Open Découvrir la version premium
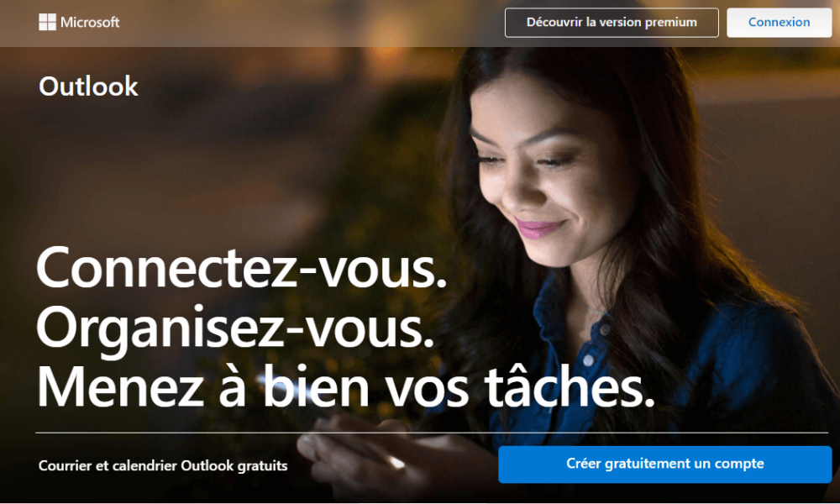Viewport: 840px width, 504px height. [612, 23]
